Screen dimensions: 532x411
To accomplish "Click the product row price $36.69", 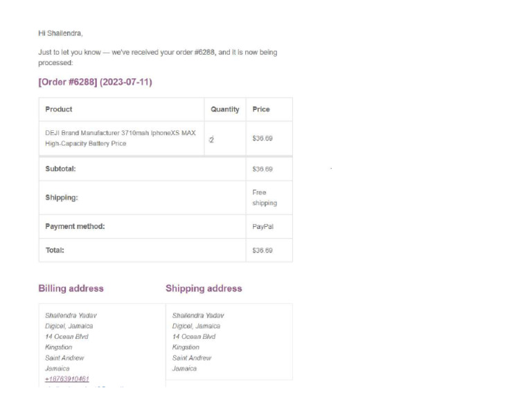I will point(263,138).
